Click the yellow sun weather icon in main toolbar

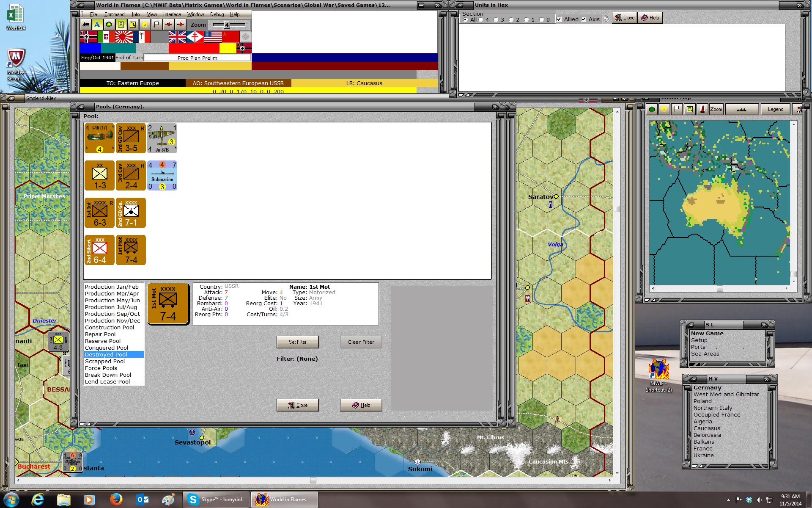click(145, 25)
